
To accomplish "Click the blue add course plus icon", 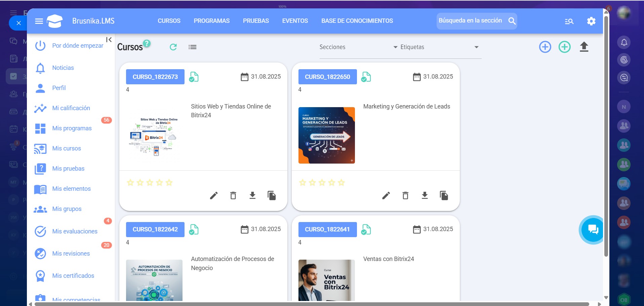I will click(x=545, y=47).
